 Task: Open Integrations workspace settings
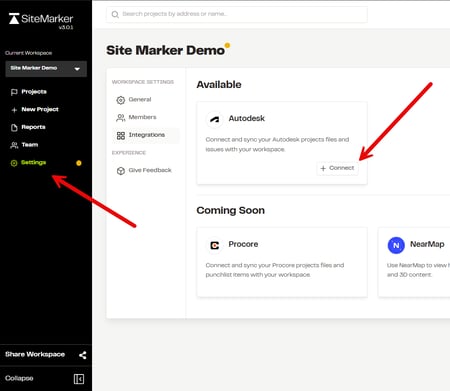point(146,135)
